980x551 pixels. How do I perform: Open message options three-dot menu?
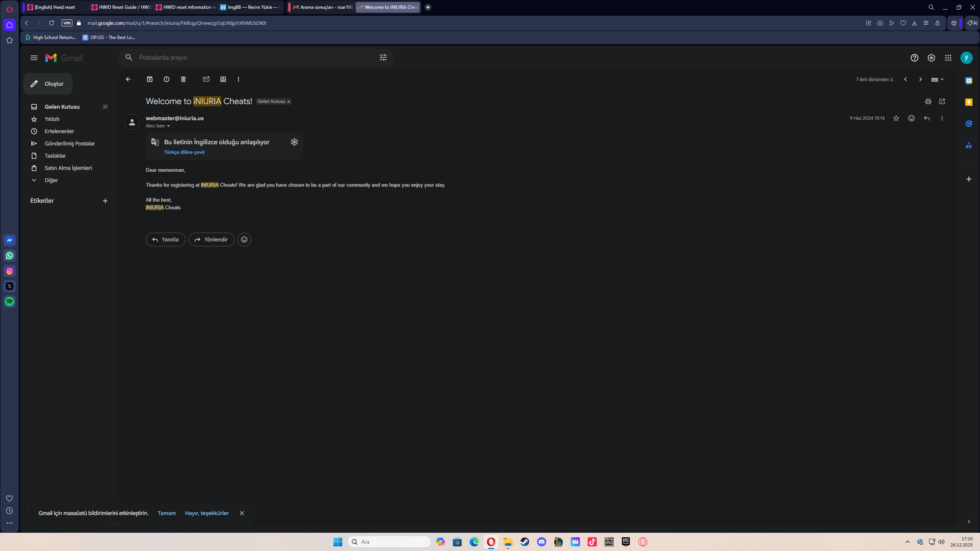click(x=942, y=118)
